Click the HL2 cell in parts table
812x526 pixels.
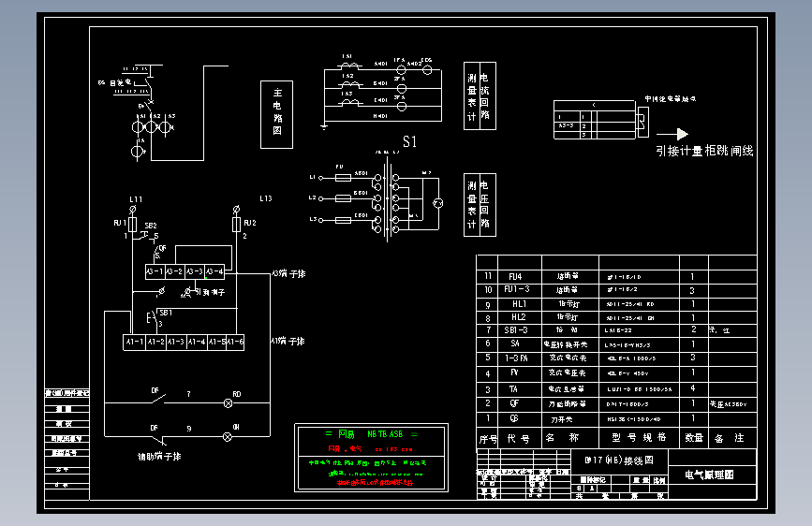coord(519,317)
